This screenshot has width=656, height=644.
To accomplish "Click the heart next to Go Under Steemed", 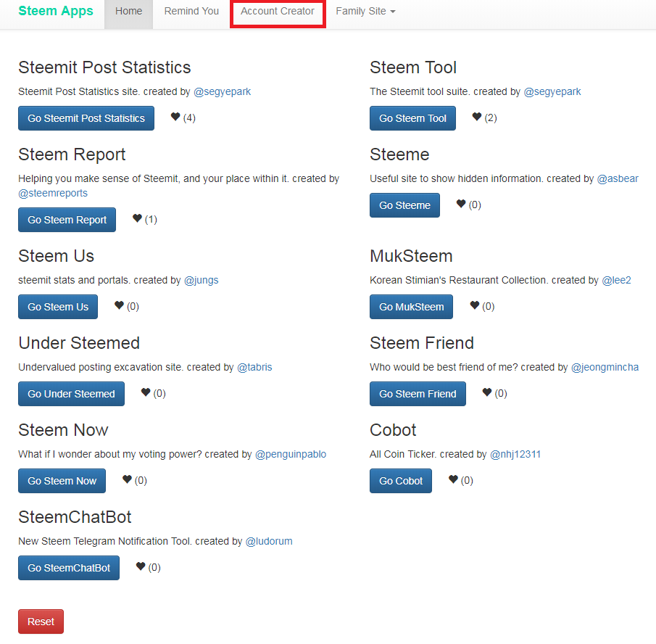I will click(x=146, y=393).
